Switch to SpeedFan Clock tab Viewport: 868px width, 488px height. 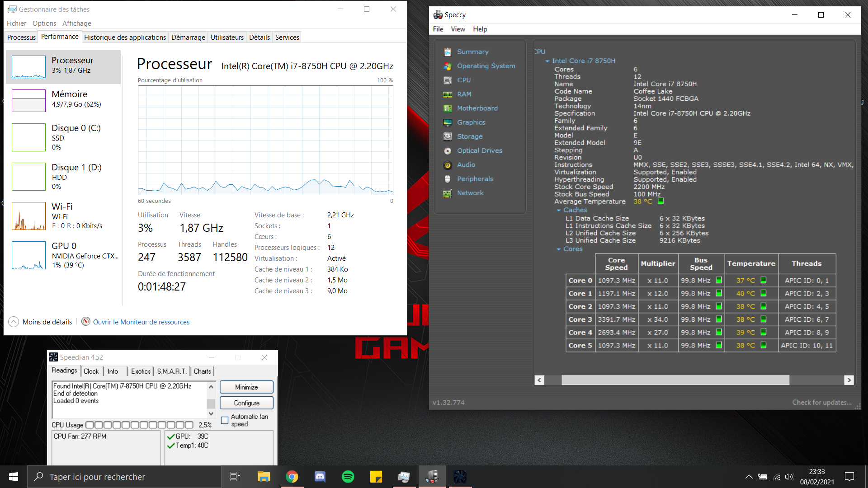(91, 371)
